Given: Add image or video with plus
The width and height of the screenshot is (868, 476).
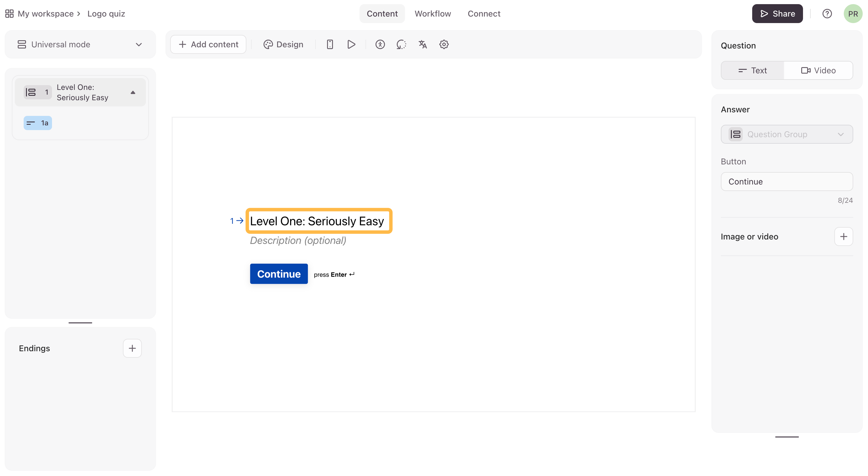Looking at the screenshot, I should coord(843,237).
